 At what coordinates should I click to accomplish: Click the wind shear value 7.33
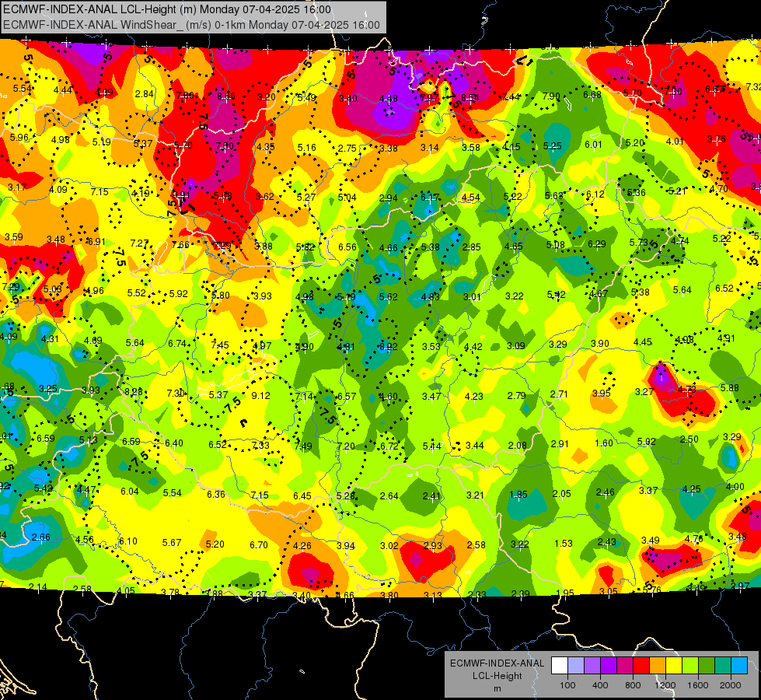pos(260,445)
